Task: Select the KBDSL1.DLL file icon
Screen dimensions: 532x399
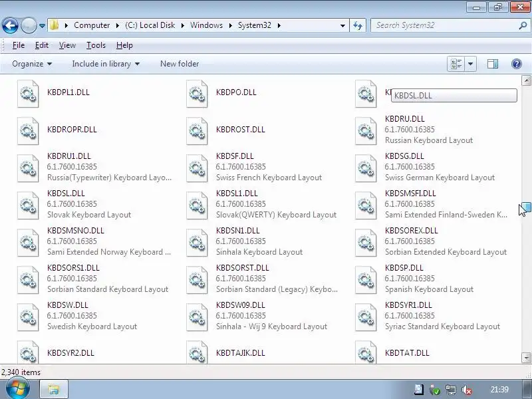Action: 197,205
